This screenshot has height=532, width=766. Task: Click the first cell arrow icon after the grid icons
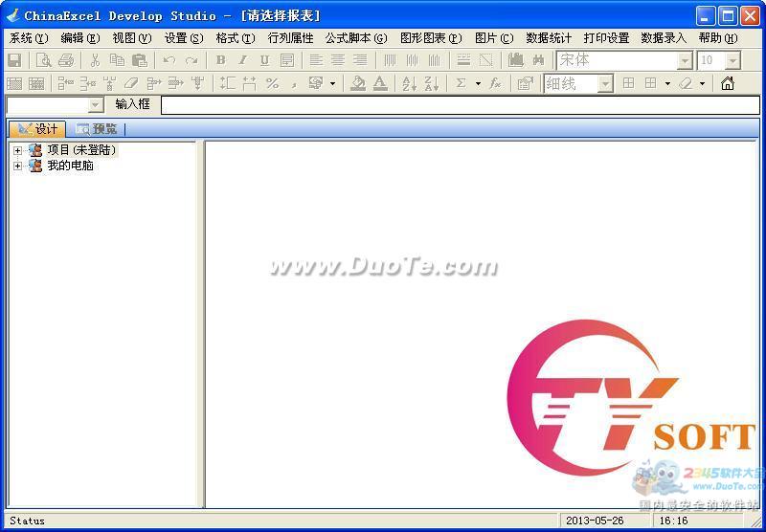coord(65,84)
